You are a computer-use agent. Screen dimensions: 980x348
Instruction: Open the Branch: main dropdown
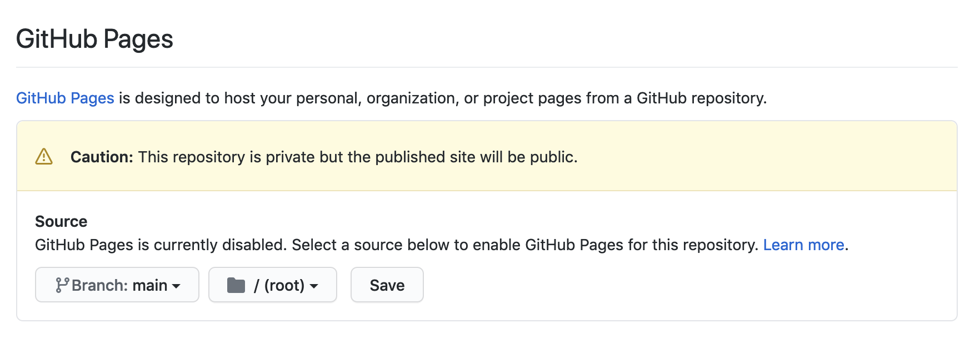pyautogui.click(x=117, y=285)
